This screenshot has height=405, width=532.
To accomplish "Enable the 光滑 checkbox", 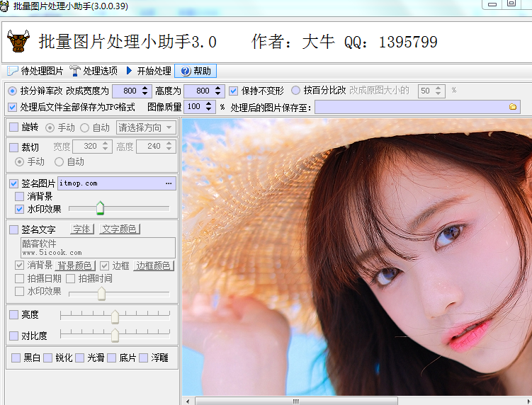I will pos(80,358).
